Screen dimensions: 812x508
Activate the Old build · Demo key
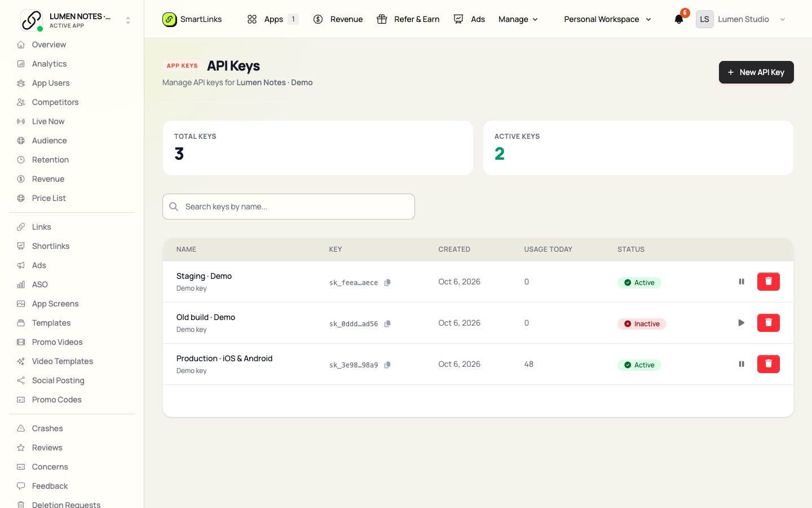click(742, 323)
